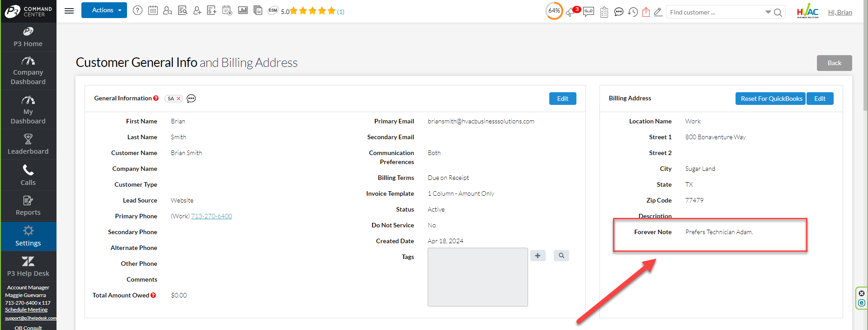Screen dimensions: 868x330
Task: Click the ESM badge icon
Action: coord(273,10)
